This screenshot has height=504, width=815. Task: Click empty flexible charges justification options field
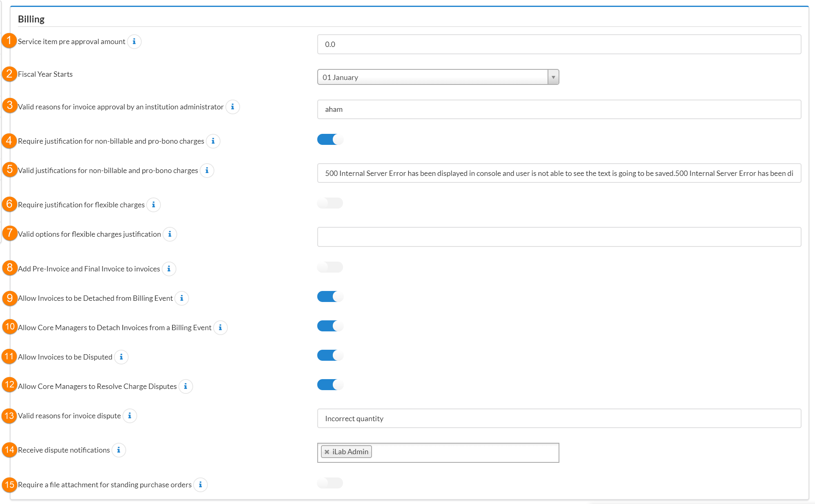pyautogui.click(x=559, y=237)
